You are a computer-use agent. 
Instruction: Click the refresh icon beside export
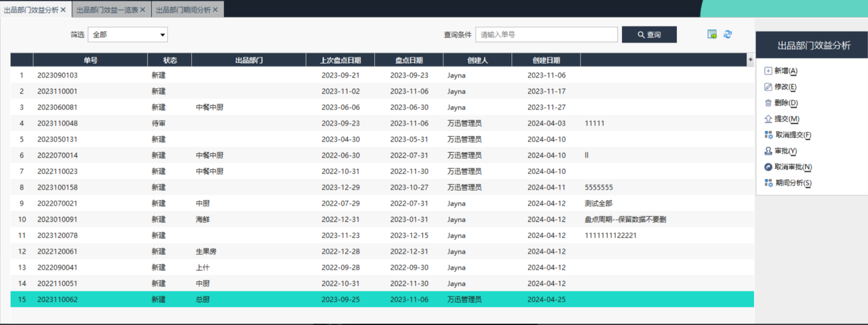727,34
